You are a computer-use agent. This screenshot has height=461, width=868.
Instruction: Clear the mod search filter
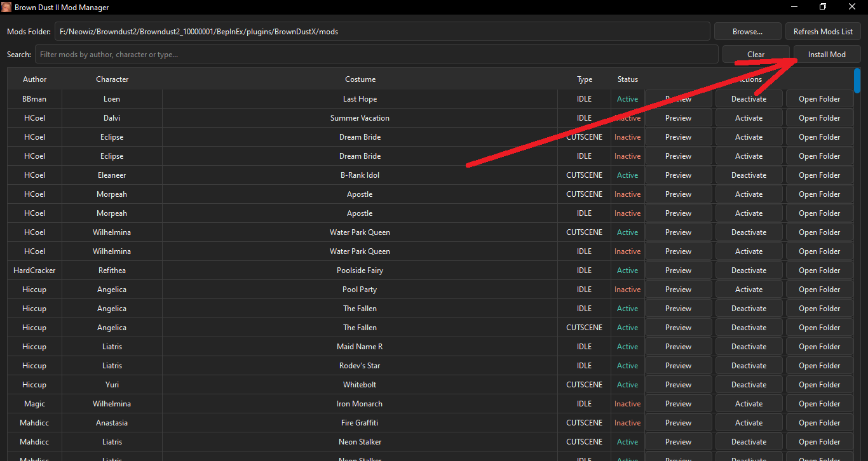756,54
